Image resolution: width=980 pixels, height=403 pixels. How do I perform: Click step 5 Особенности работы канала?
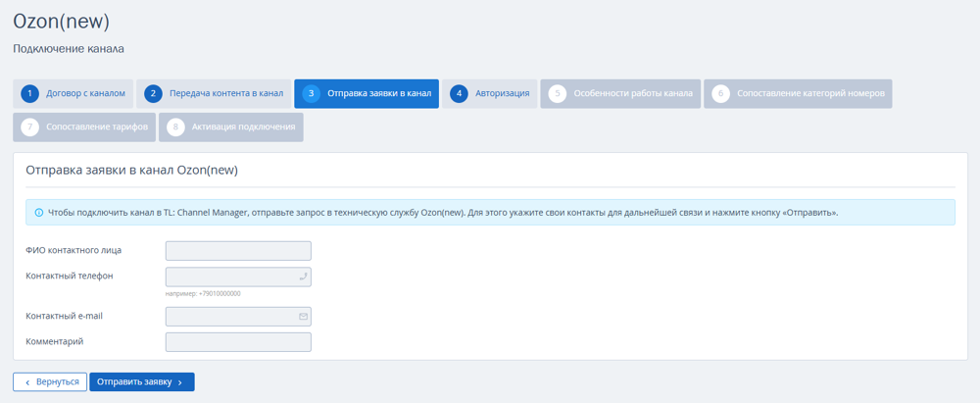click(620, 94)
